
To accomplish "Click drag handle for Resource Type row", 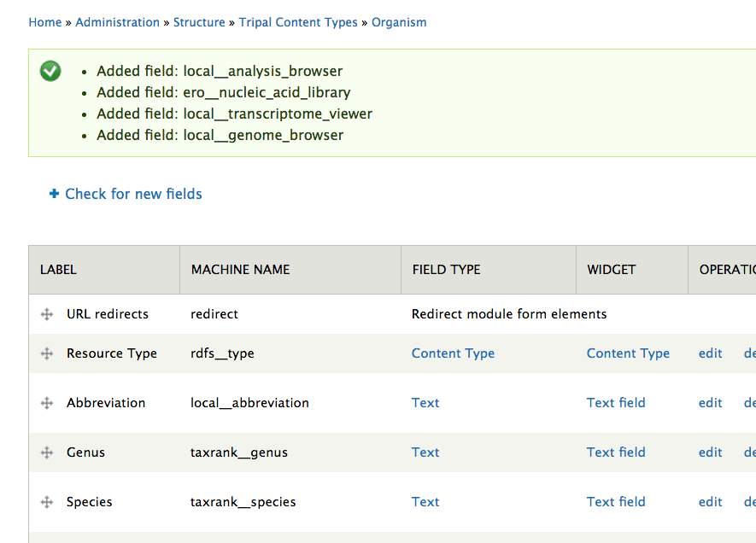I will coord(47,353).
